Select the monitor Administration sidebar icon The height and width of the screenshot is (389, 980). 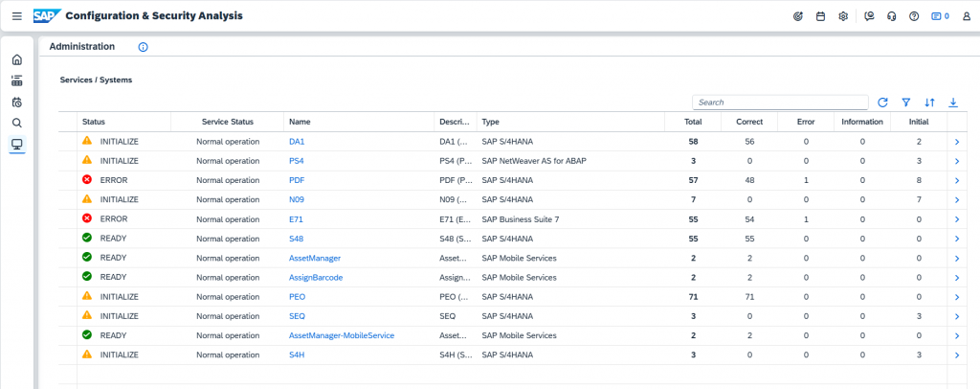point(17,145)
